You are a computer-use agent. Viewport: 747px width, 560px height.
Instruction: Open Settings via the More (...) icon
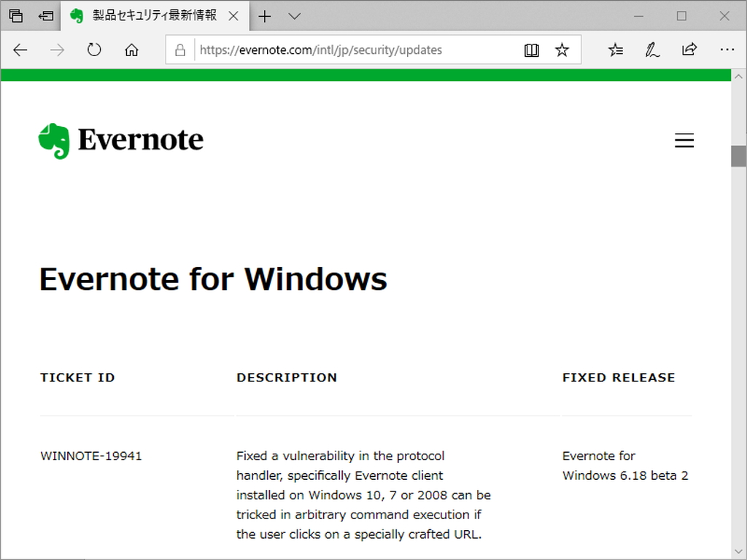coord(727,50)
